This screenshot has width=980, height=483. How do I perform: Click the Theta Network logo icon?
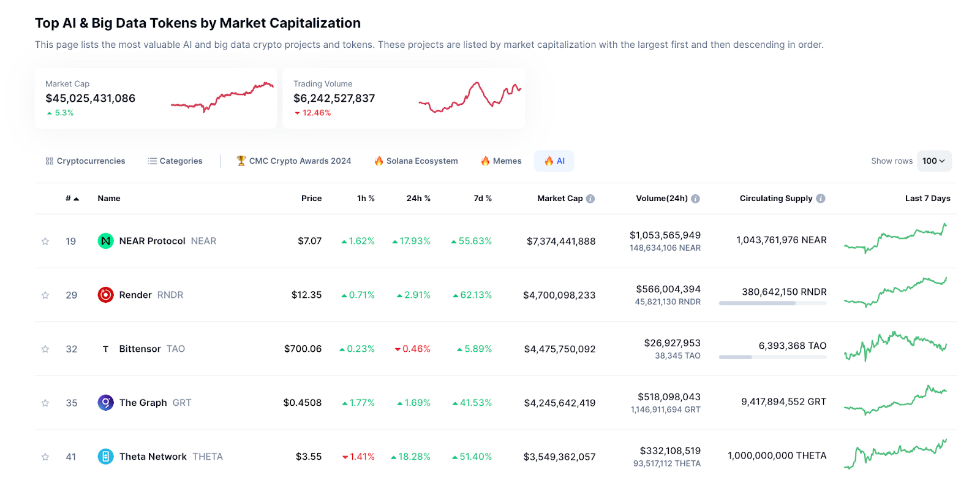coord(105,457)
